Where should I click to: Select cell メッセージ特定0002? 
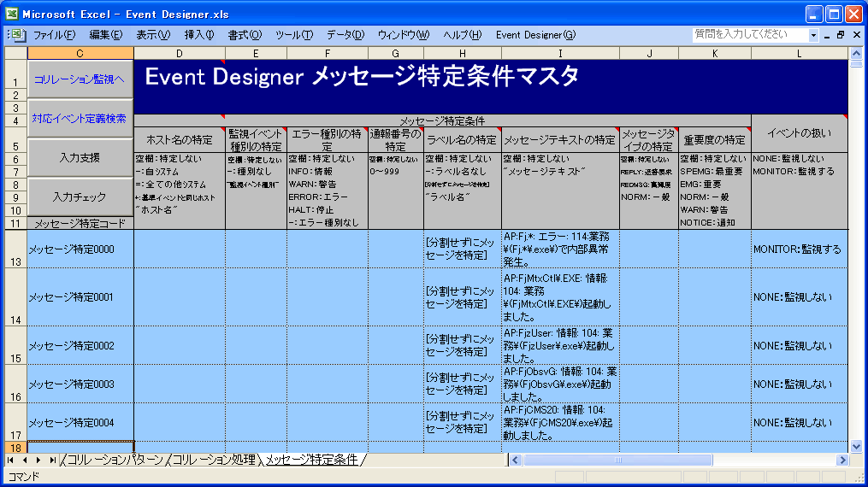point(80,345)
